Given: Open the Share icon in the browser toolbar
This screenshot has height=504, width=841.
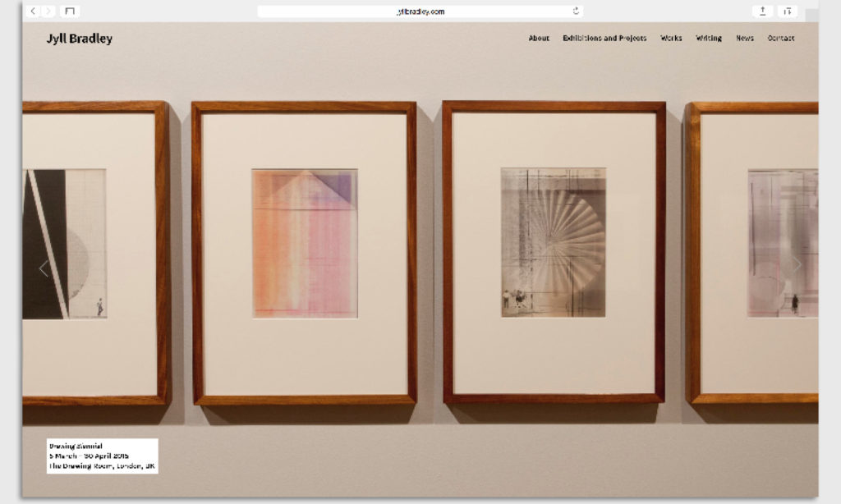Looking at the screenshot, I should 762,11.
